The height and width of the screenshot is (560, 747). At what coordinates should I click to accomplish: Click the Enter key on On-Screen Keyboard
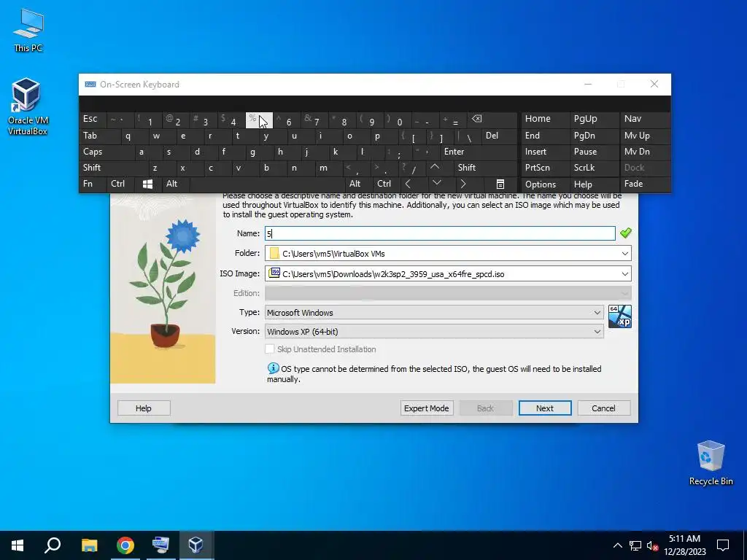click(478, 152)
